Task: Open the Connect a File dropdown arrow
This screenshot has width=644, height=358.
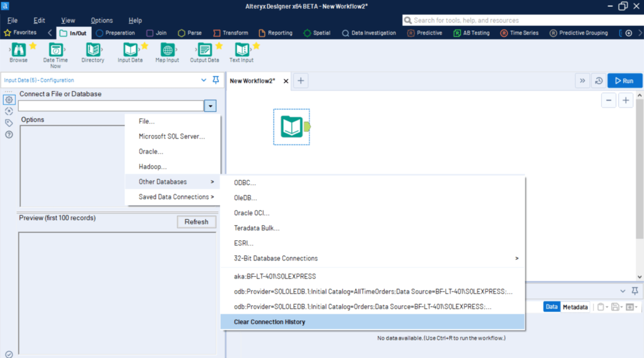Action: click(x=211, y=106)
